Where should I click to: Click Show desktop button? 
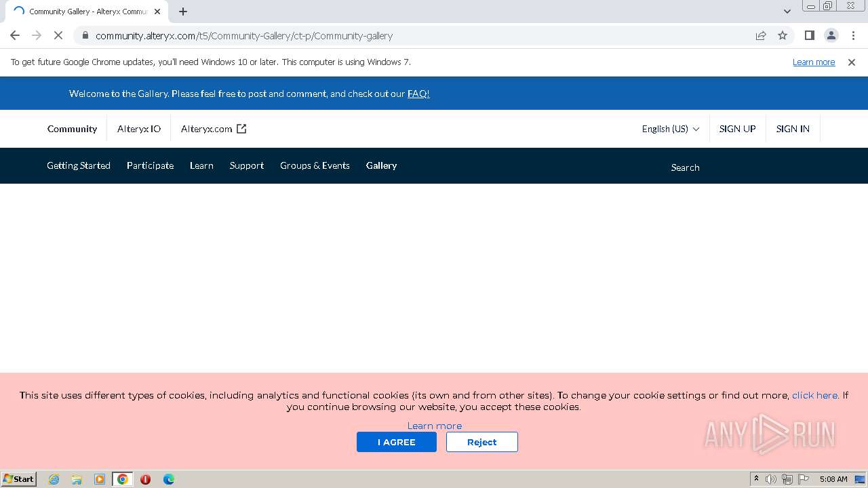coord(860,479)
